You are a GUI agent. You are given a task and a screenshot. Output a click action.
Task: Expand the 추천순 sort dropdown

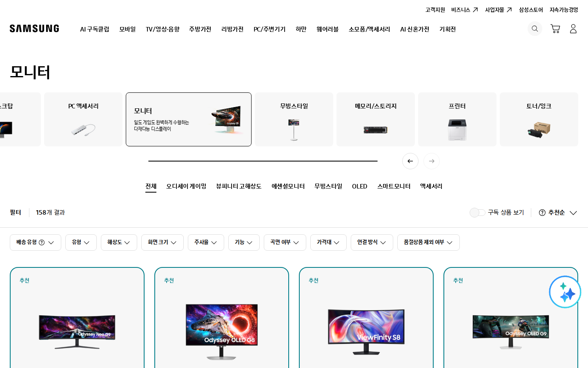tap(558, 213)
